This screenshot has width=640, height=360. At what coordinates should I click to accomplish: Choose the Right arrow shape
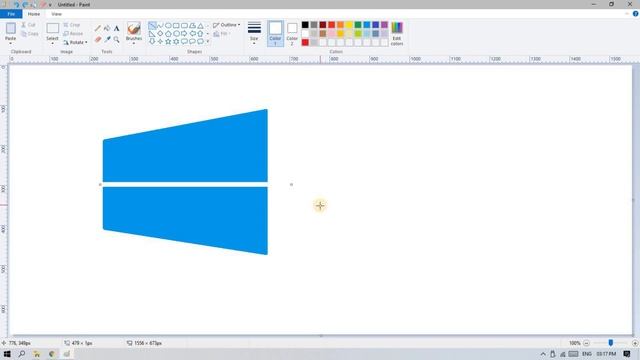(184, 33)
